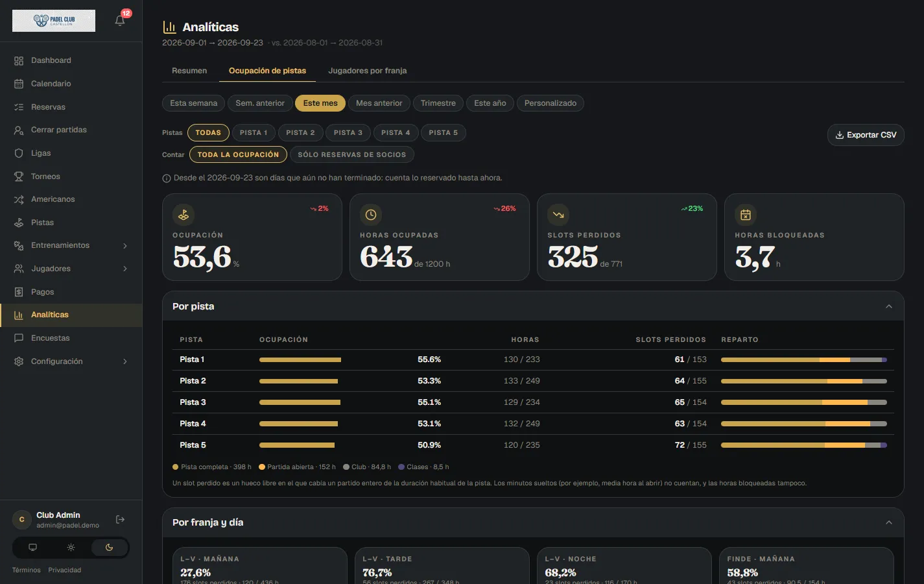The width and height of the screenshot is (924, 584).
Task: Click the Cerrar partidas icon
Action: [x=19, y=130]
